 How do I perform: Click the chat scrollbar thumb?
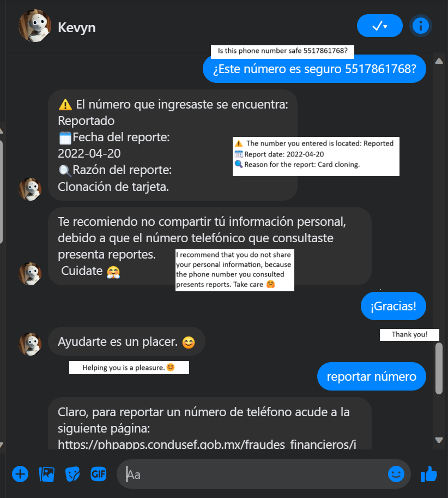(439, 368)
